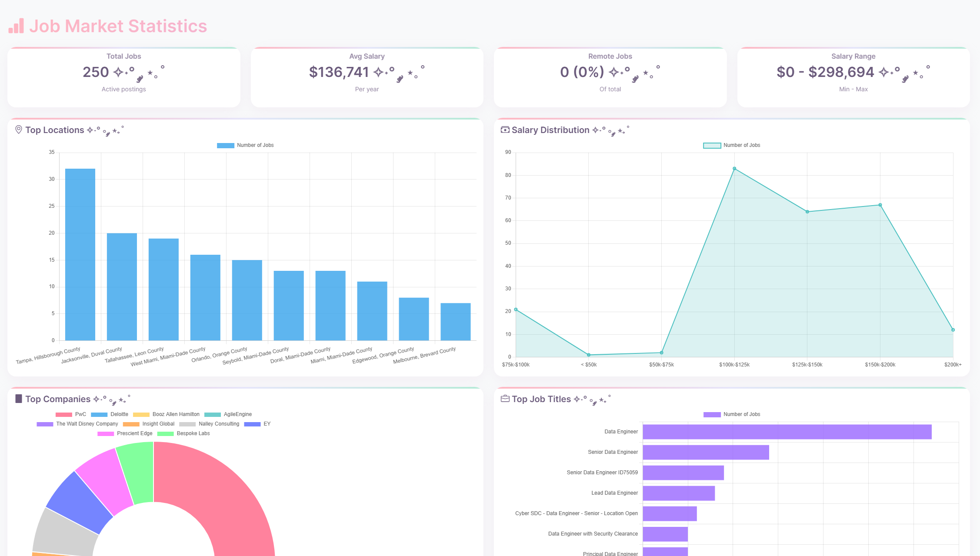This screenshot has height=556, width=980.
Task: Click the "Top Locations" chart heading
Action: pyautogui.click(x=55, y=130)
